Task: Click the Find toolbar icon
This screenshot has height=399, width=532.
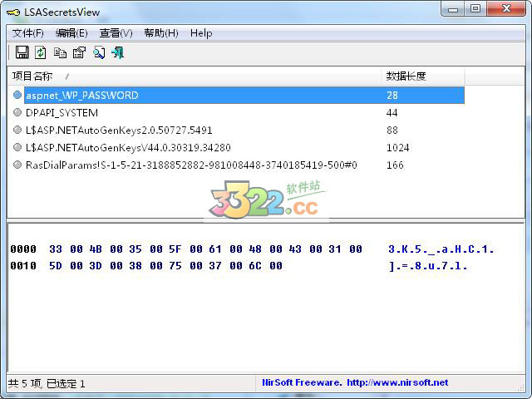Action: pos(99,52)
